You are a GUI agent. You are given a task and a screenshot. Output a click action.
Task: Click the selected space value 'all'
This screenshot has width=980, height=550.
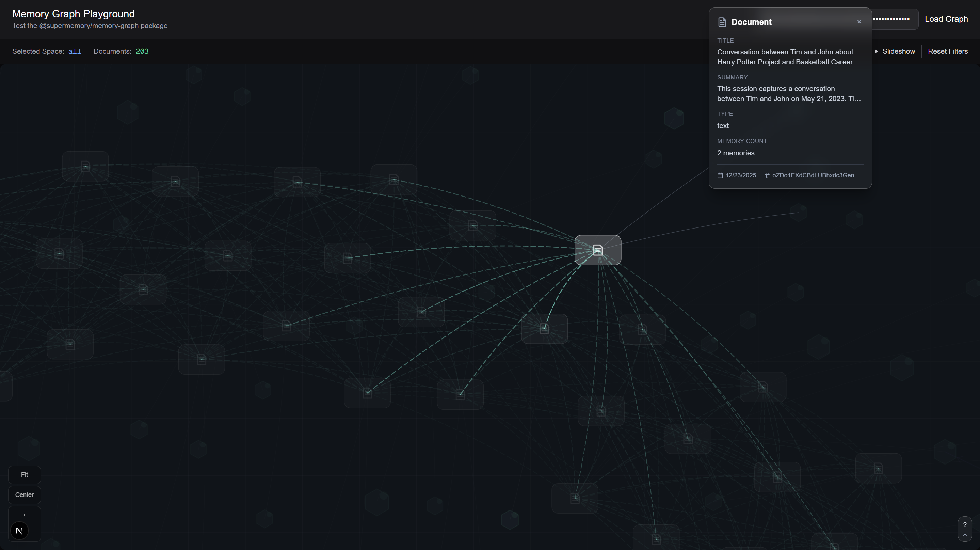point(75,51)
